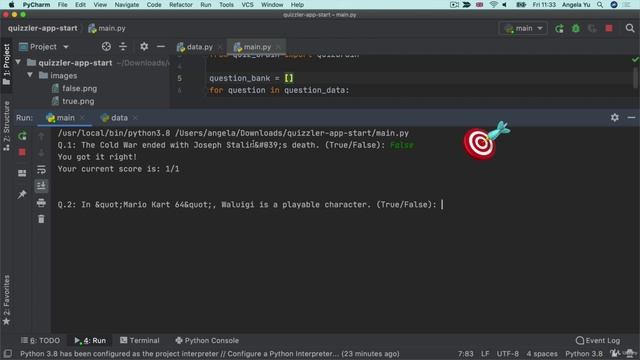The image size is (640, 360).
Task: Run main from the top toolbar
Action: [559, 29]
